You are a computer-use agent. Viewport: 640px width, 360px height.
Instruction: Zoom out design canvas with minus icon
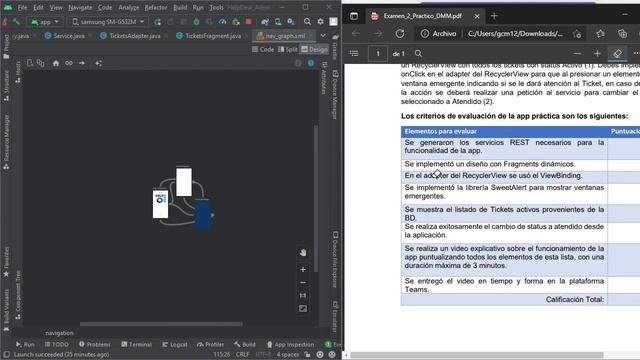(303, 282)
